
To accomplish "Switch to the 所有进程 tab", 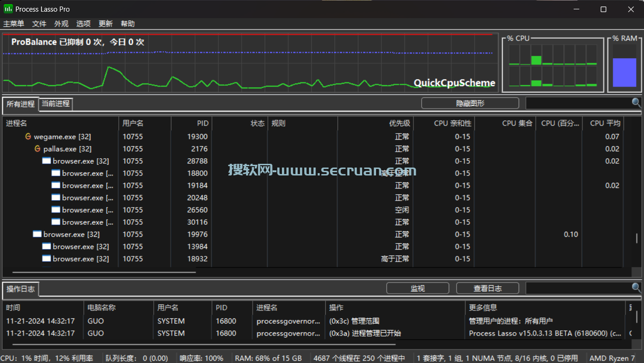I will pyautogui.click(x=21, y=104).
